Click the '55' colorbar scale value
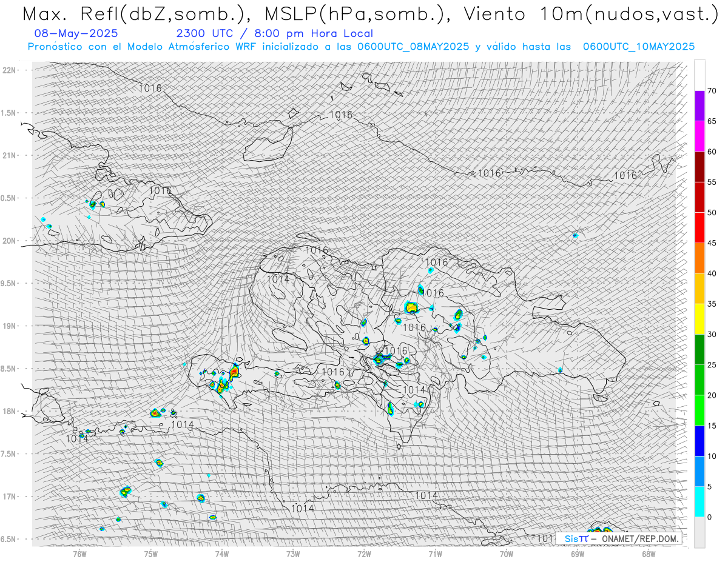Image resolution: width=728 pixels, height=562 pixels. click(x=712, y=182)
